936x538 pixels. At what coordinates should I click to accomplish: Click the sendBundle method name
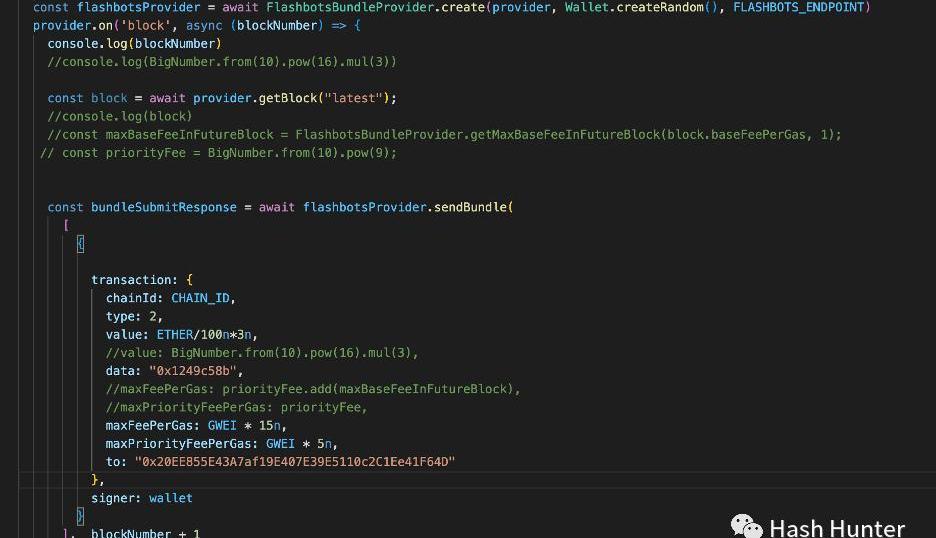coord(470,207)
